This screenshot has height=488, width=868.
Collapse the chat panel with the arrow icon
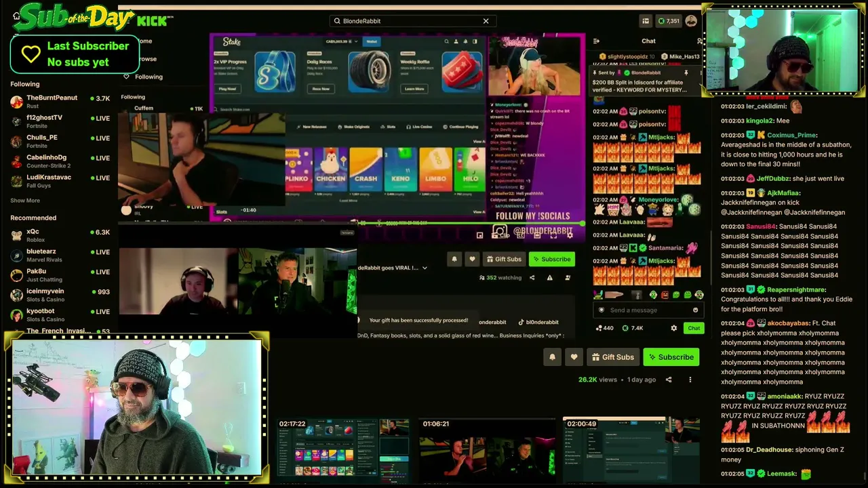(x=596, y=41)
